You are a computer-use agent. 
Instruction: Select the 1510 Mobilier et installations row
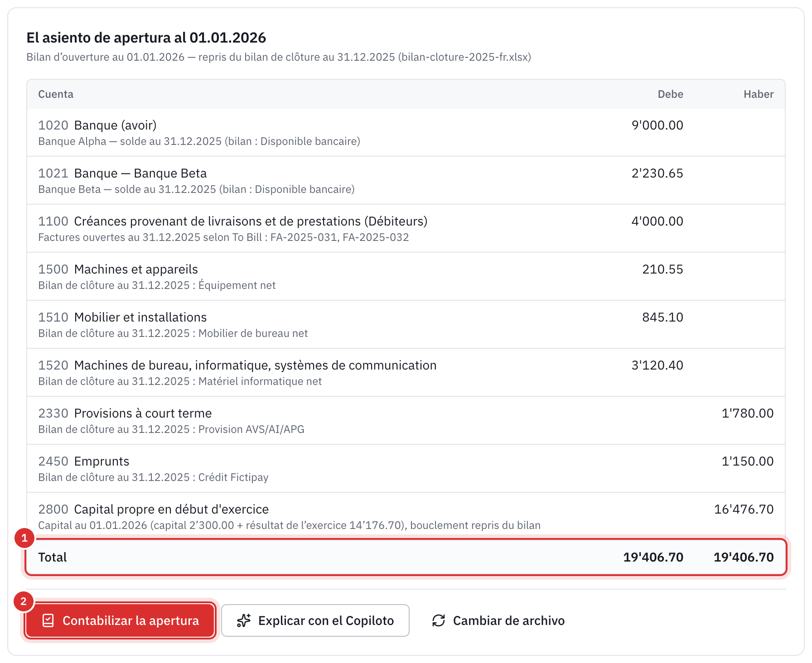click(406, 325)
